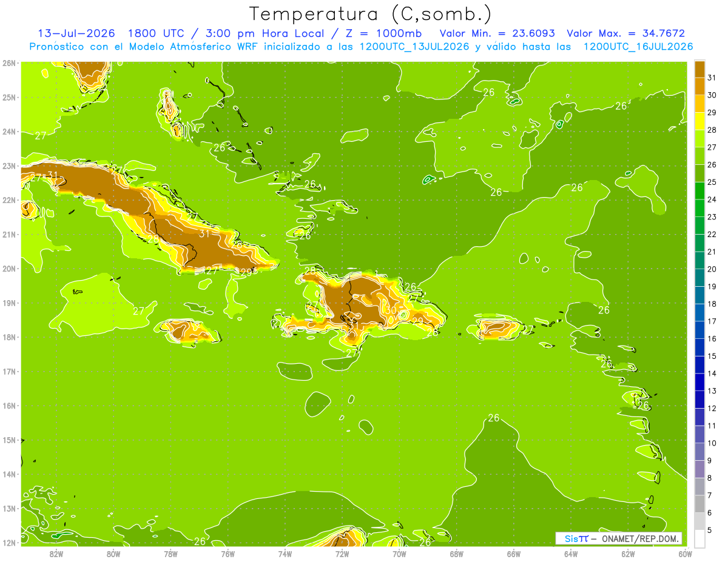728x562 pixels.
Task: Click the '29' value on the color scale
Action: 712,113
